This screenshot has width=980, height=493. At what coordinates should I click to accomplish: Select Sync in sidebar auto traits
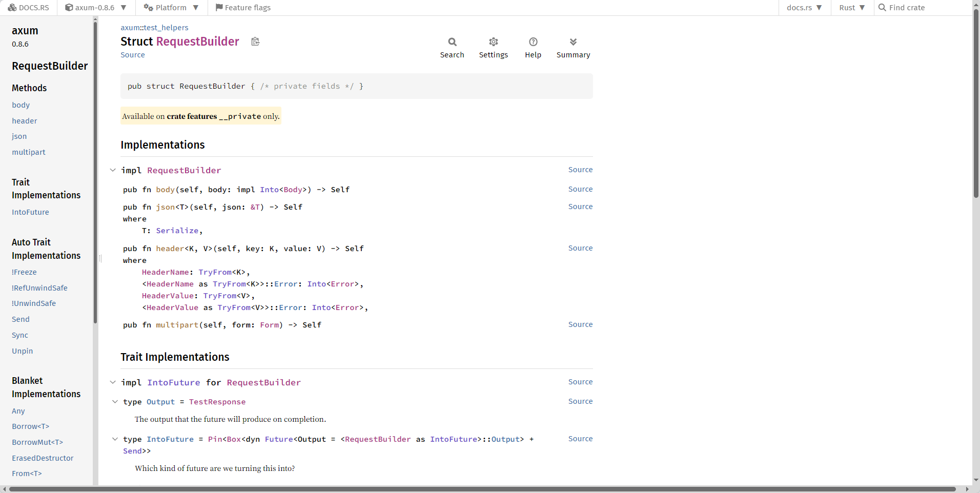tap(20, 335)
